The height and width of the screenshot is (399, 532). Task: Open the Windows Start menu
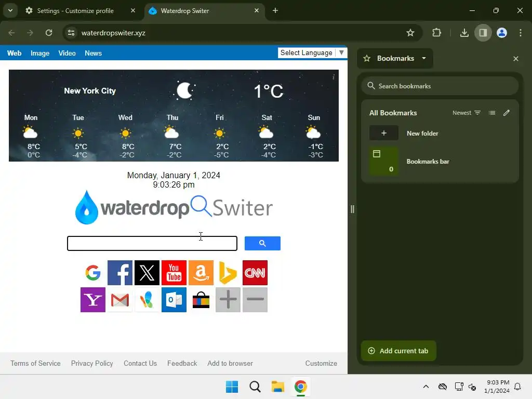pyautogui.click(x=232, y=387)
